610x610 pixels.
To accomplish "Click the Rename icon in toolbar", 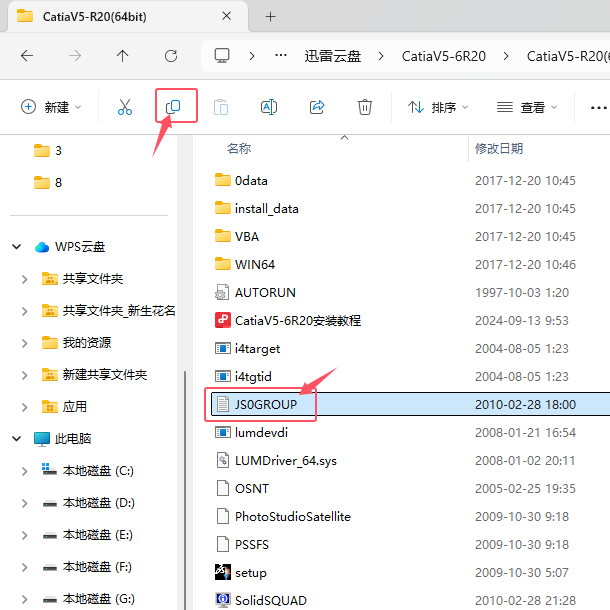I will (269, 107).
